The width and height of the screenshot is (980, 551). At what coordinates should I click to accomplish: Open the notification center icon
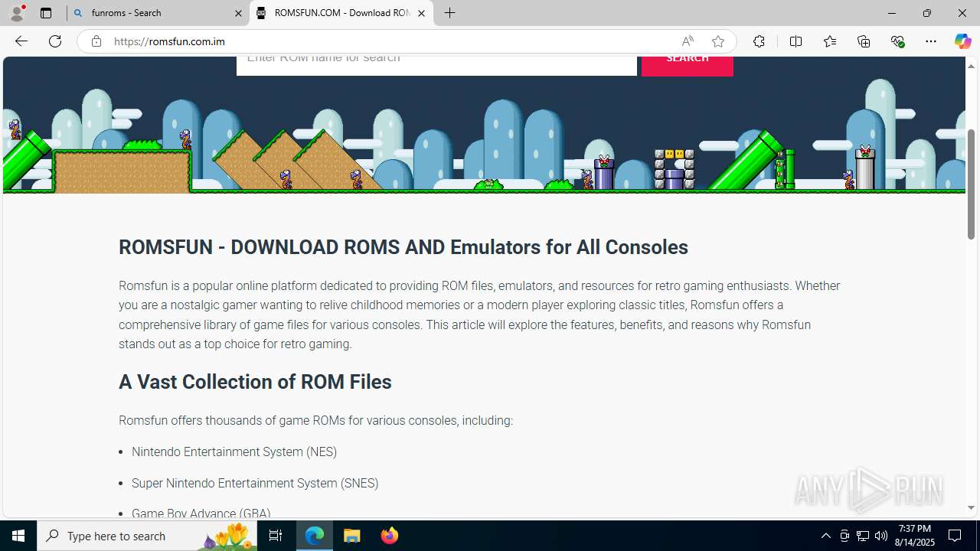(955, 536)
